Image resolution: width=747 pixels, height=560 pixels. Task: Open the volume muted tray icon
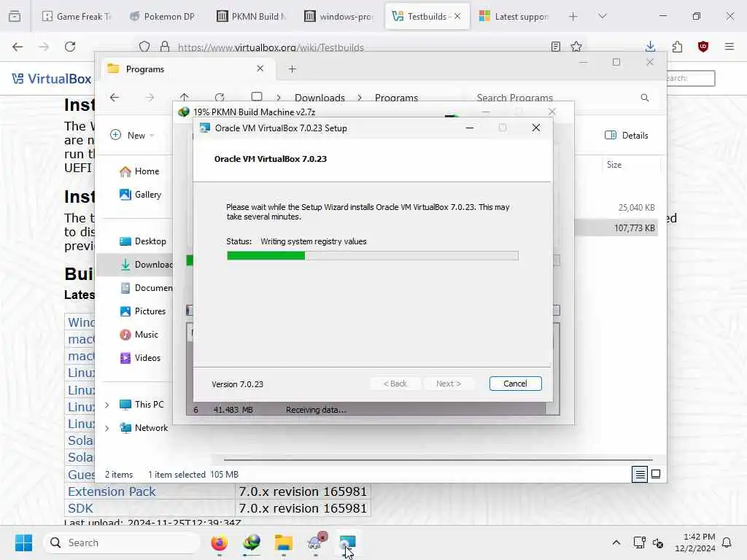[658, 542]
